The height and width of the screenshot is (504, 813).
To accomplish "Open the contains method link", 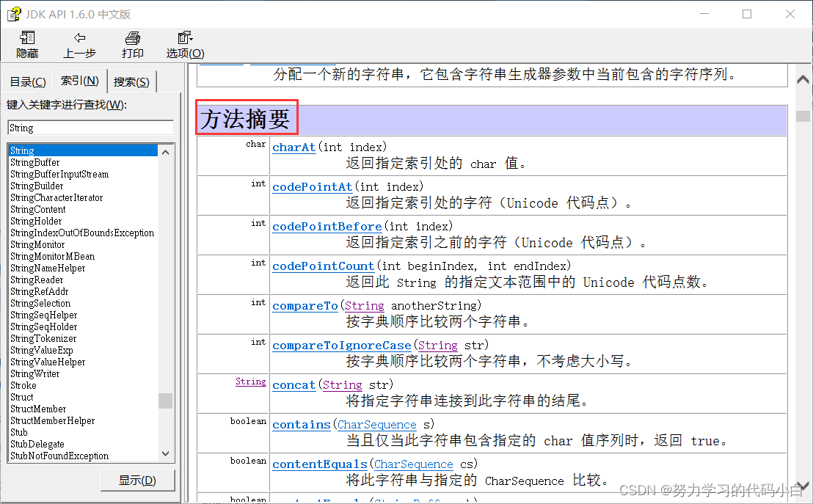I will [302, 425].
